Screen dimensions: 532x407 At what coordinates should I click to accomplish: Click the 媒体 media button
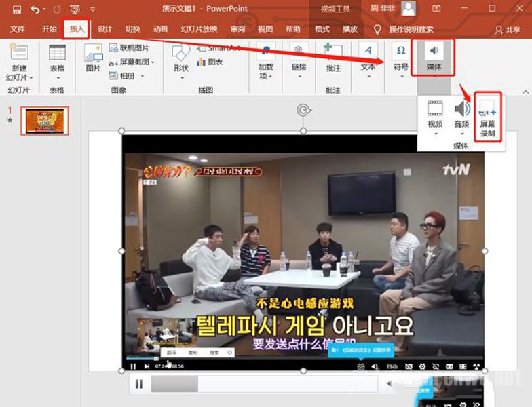point(434,58)
